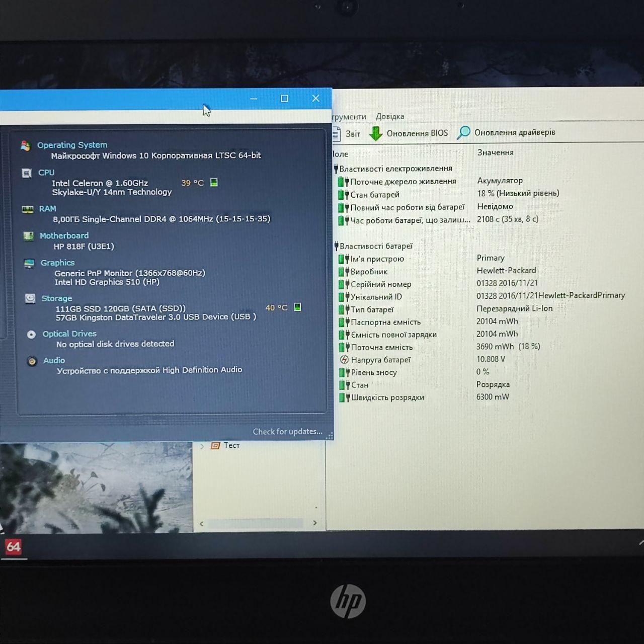
Task: Open the CPU section link in Speccy
Action: [x=46, y=173]
